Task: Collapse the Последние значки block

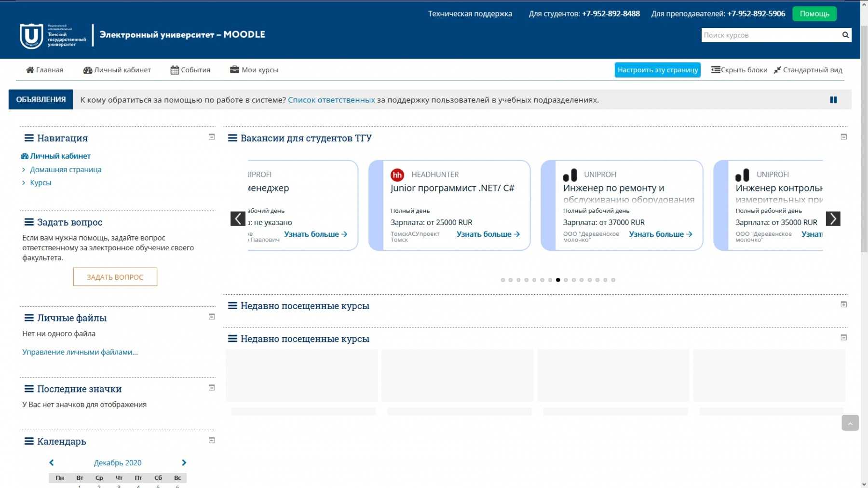Action: pyautogui.click(x=212, y=388)
